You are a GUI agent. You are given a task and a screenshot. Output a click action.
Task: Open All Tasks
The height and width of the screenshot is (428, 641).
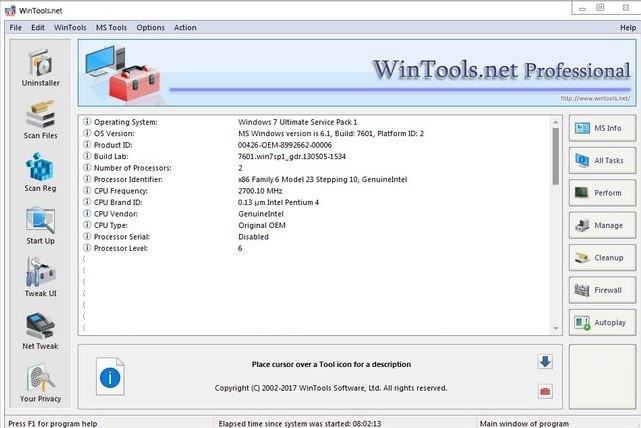pos(602,161)
